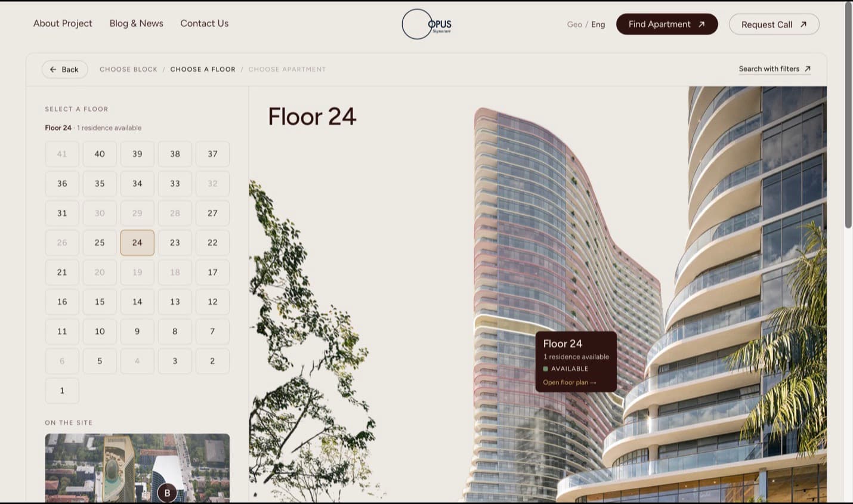Select floor 36
853x504 pixels.
(62, 184)
